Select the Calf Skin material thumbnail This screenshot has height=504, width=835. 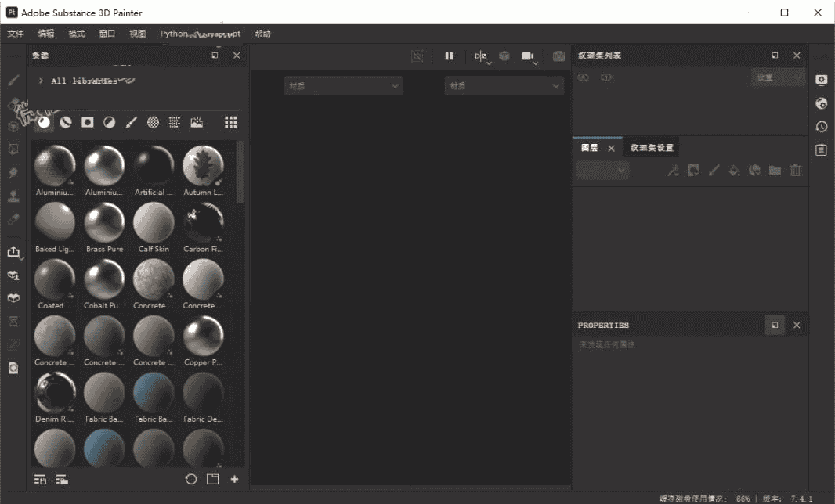coord(154,227)
